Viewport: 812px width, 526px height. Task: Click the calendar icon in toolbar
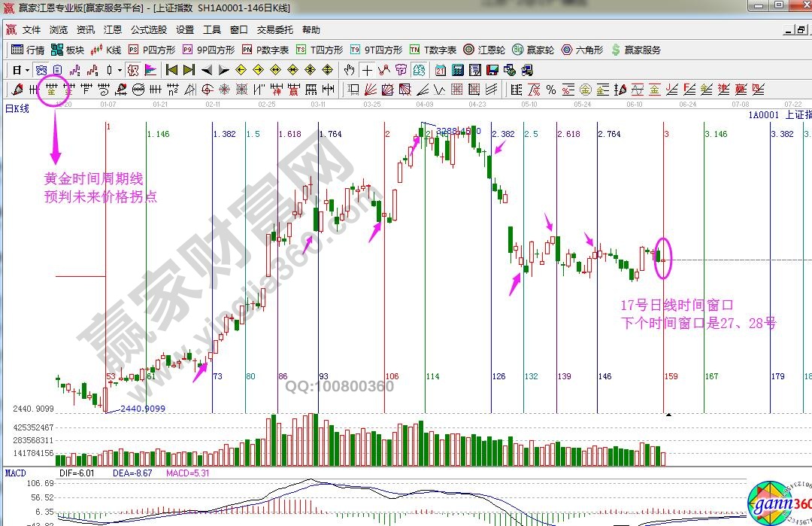coord(440,70)
